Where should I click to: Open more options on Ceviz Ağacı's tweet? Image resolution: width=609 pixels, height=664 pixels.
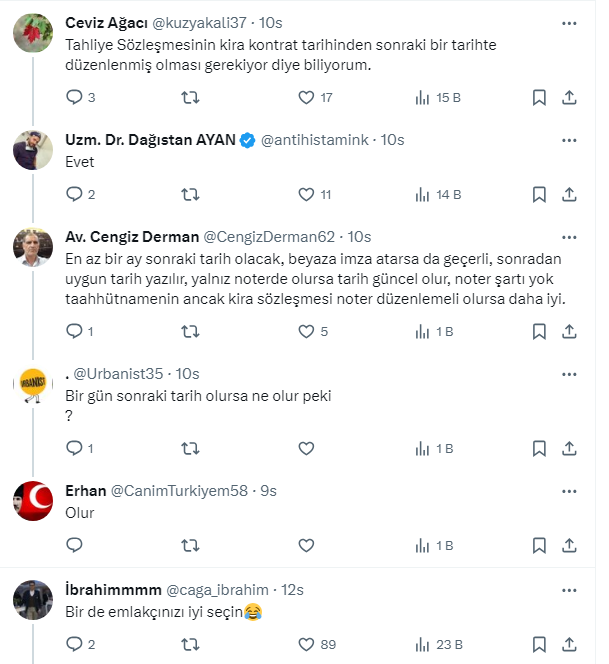570,22
